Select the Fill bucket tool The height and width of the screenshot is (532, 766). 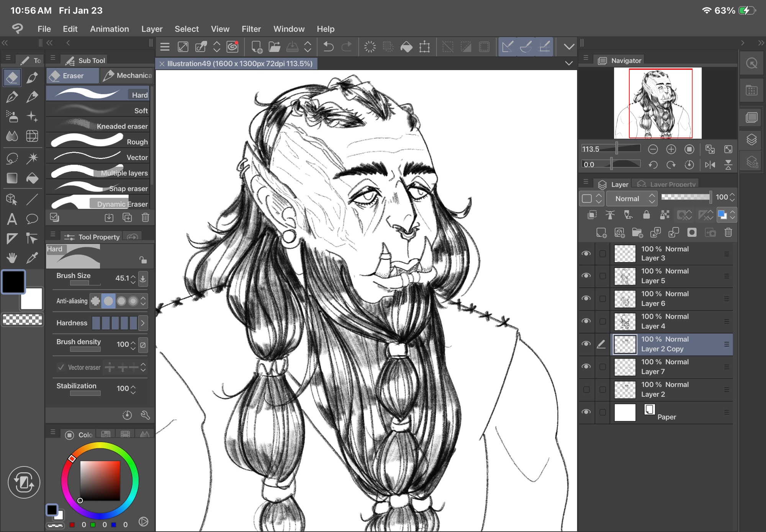[32, 178]
